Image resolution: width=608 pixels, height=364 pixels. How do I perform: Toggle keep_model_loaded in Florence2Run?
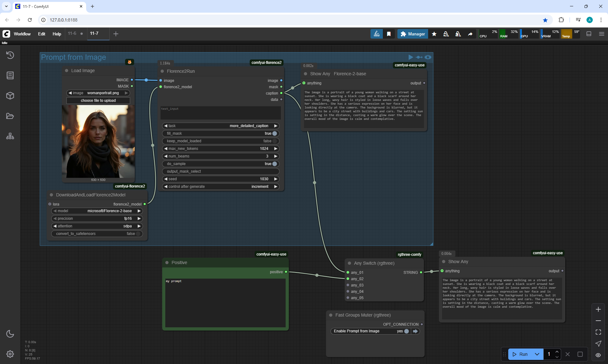click(x=274, y=141)
